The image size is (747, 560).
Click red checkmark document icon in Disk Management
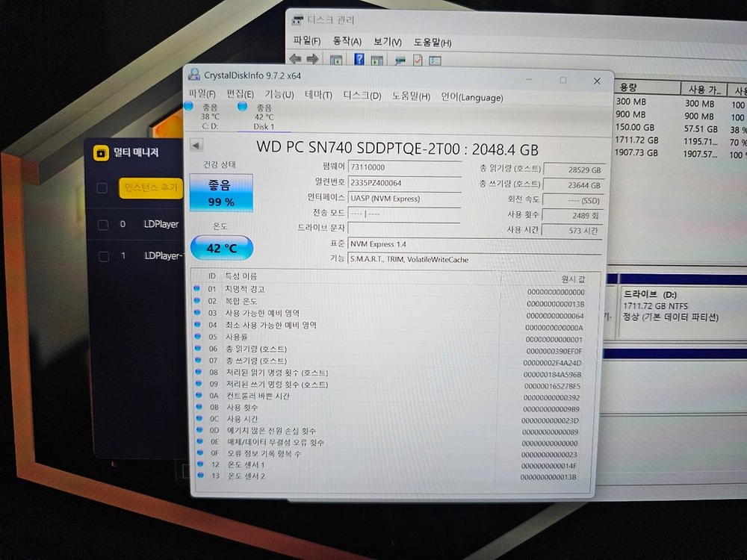(418, 60)
